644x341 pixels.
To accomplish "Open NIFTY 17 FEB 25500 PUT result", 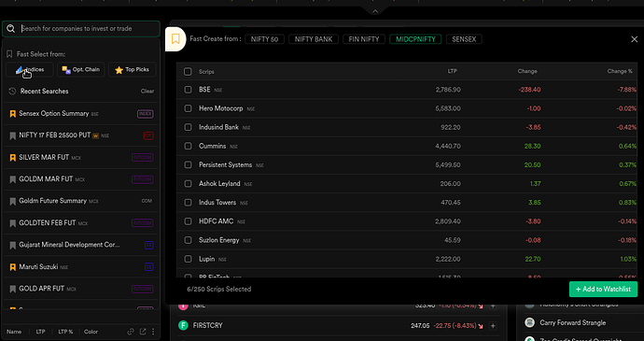I will [x=81, y=135].
